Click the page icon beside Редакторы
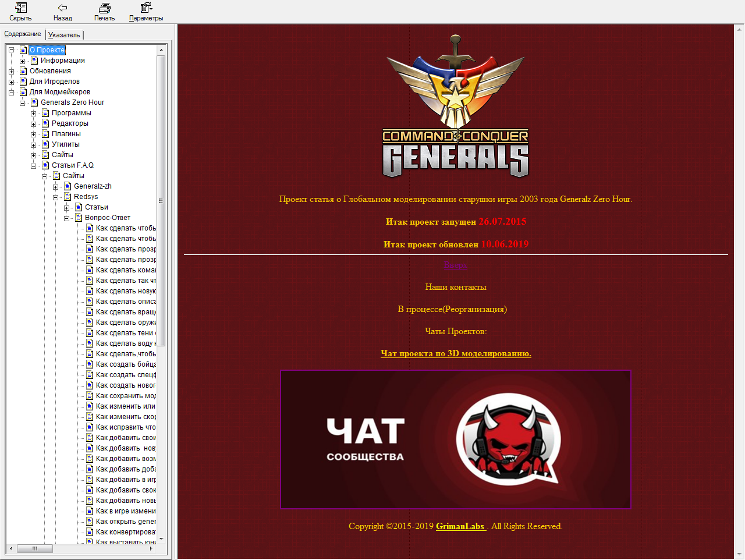 point(45,123)
